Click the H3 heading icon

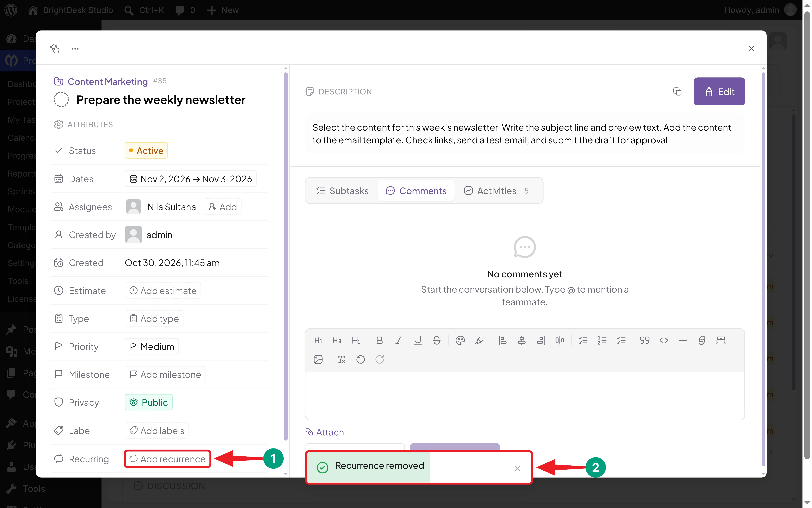(x=337, y=340)
